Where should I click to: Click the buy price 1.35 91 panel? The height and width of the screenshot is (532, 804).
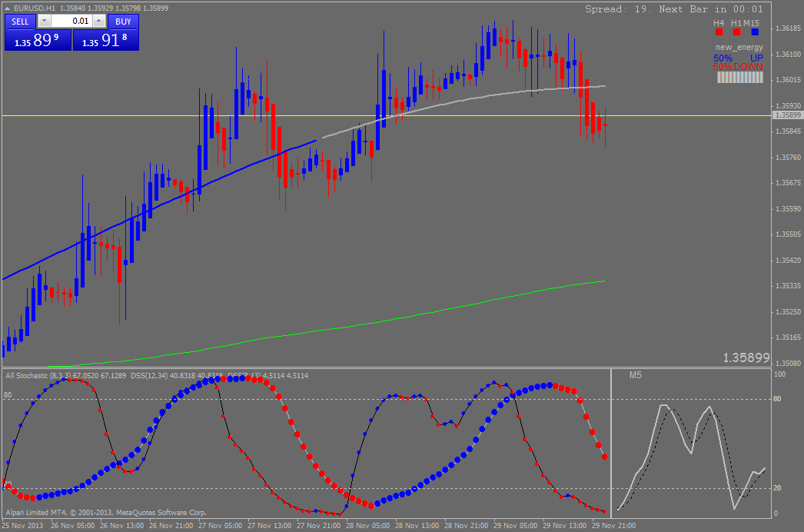coord(105,40)
